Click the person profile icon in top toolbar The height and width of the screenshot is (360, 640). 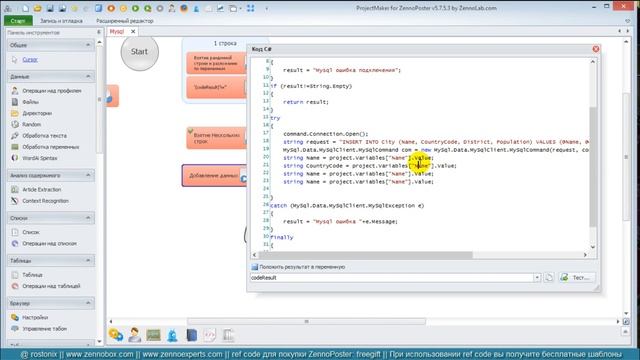pyautogui.click(x=172, y=8)
